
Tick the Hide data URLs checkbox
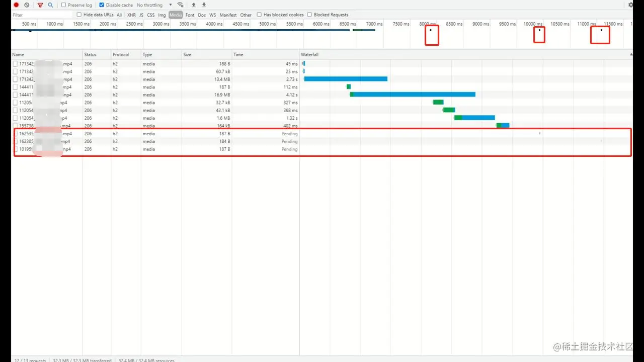coord(79,15)
